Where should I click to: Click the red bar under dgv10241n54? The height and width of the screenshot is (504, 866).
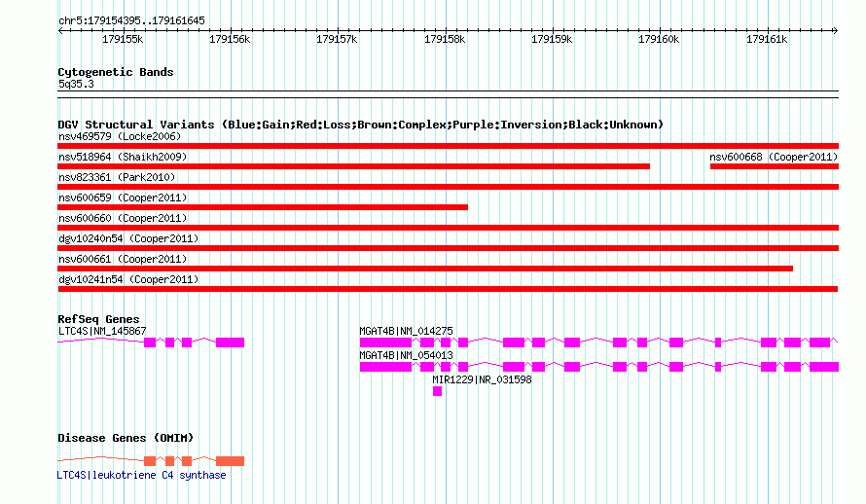coord(448,289)
